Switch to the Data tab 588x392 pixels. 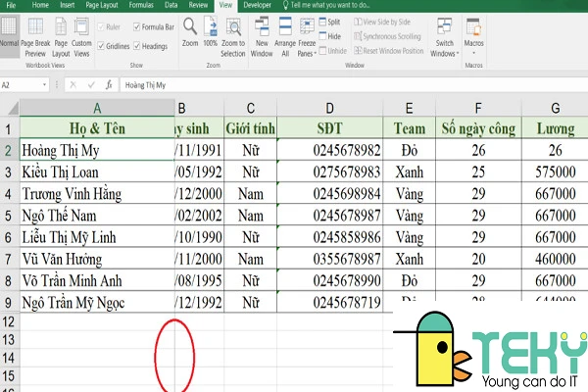click(x=171, y=5)
